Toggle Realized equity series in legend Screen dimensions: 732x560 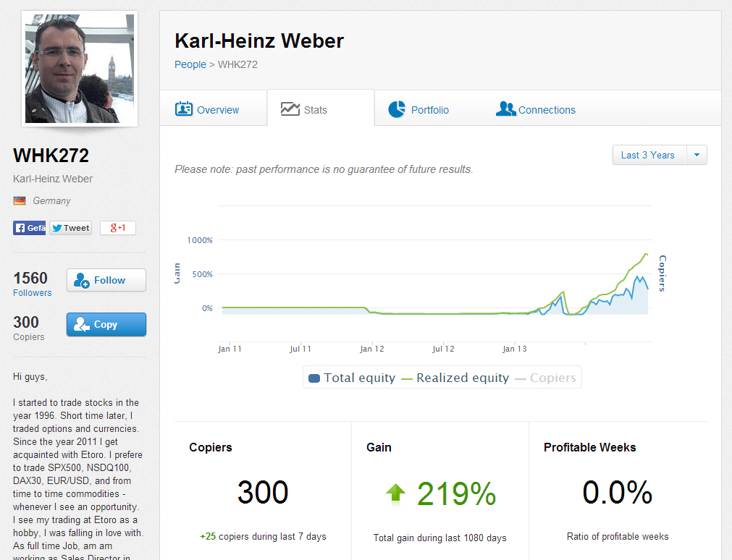coord(455,378)
